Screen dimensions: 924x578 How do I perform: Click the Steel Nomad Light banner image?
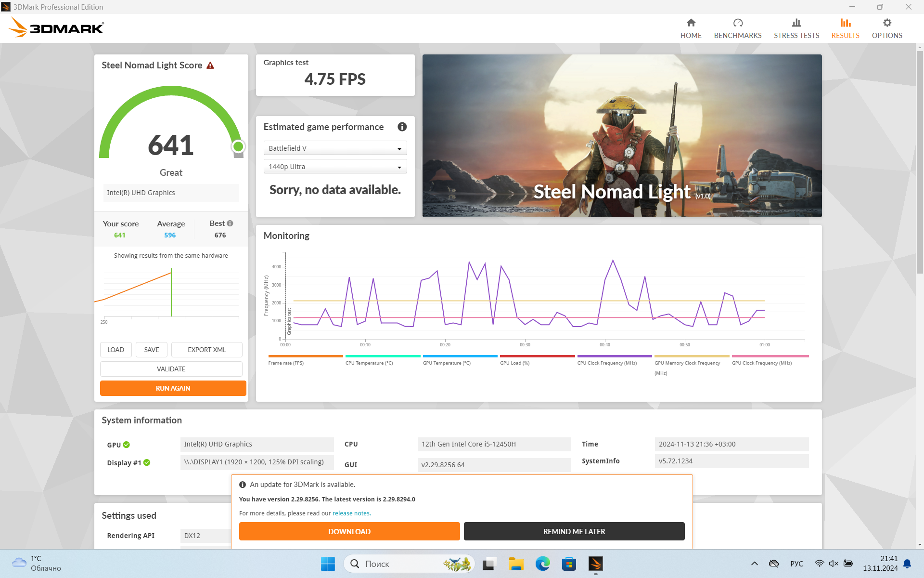click(622, 136)
